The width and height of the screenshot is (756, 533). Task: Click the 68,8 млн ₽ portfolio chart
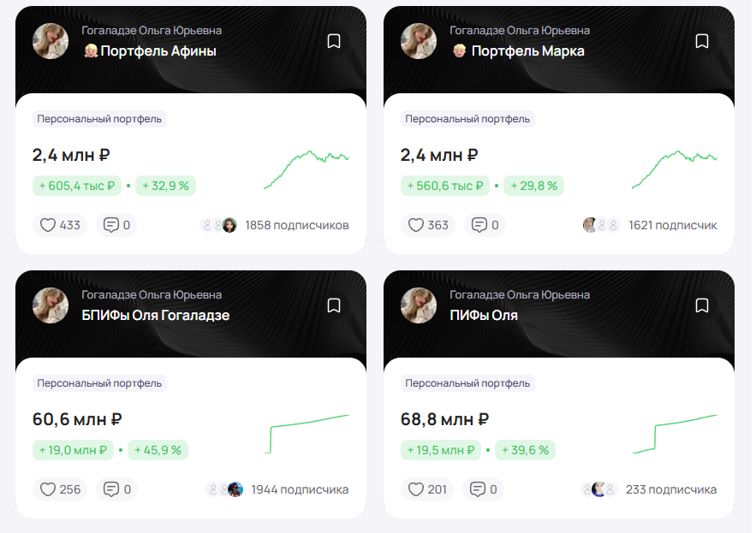click(x=674, y=433)
